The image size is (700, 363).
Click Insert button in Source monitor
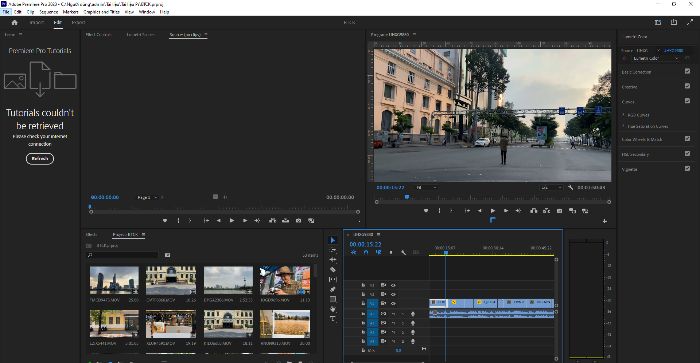(272, 221)
